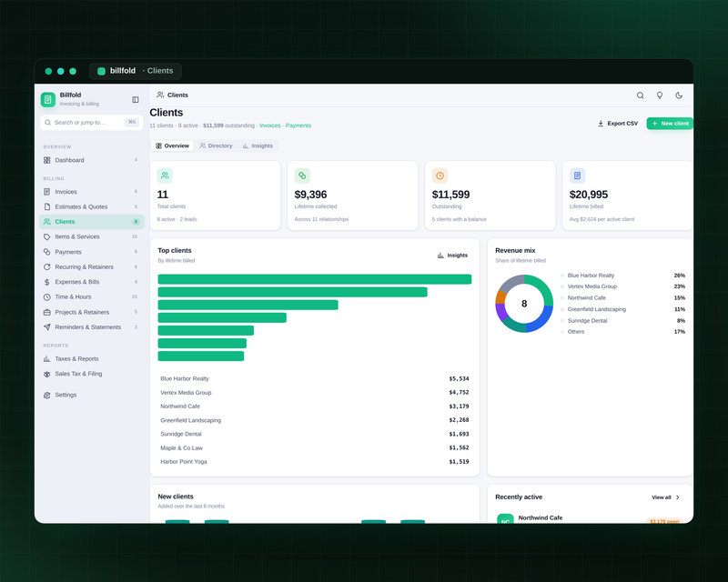Select Vertex Media Group $4,752 row

point(315,393)
